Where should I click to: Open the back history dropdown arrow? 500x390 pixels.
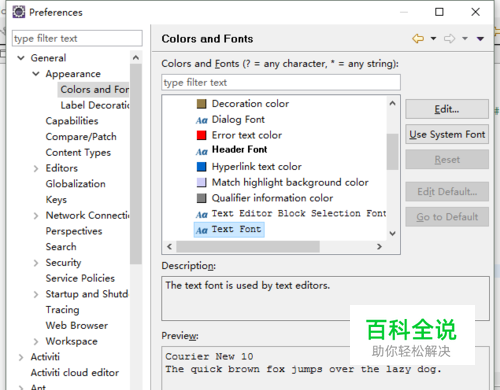point(433,39)
